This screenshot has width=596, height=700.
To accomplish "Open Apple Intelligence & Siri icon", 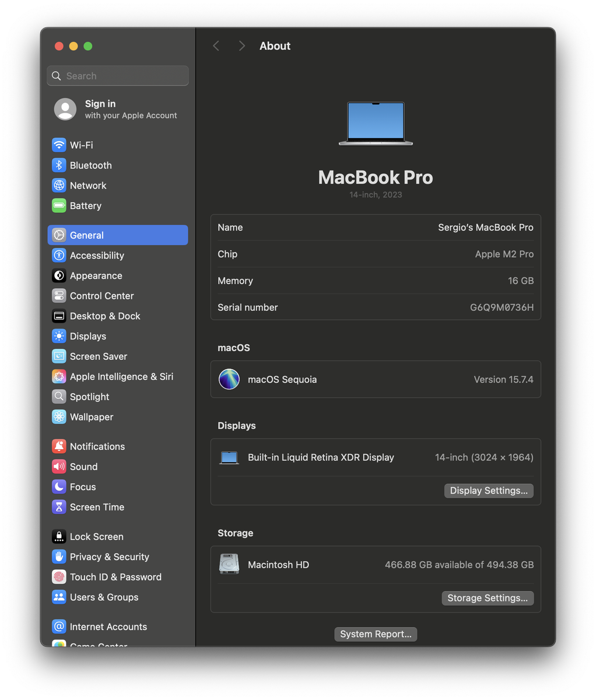I will point(59,377).
